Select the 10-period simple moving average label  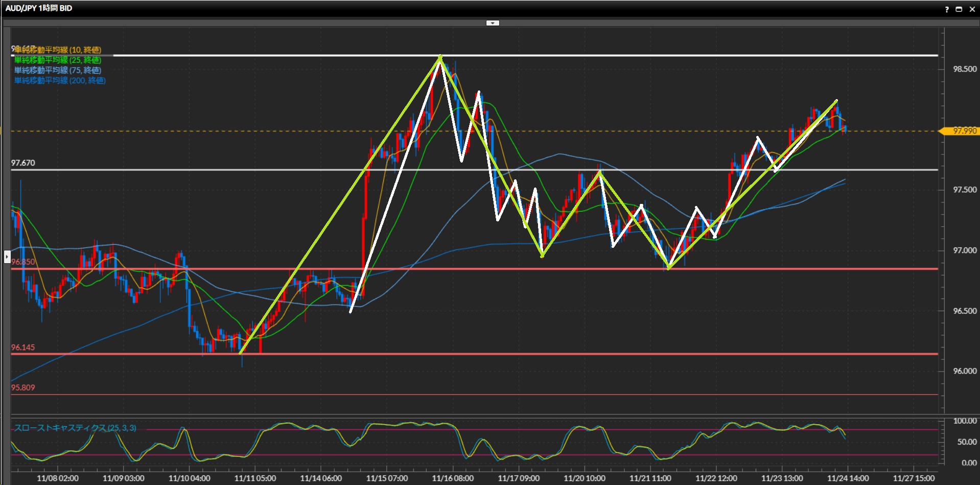[58, 50]
